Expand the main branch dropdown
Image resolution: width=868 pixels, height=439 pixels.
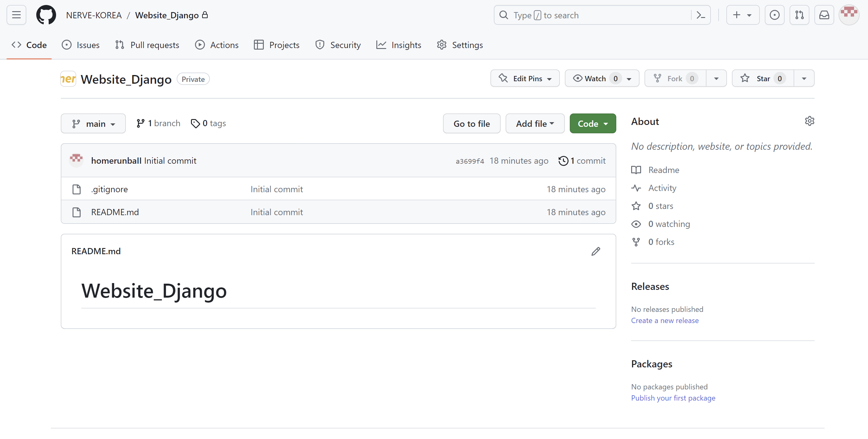pos(93,124)
